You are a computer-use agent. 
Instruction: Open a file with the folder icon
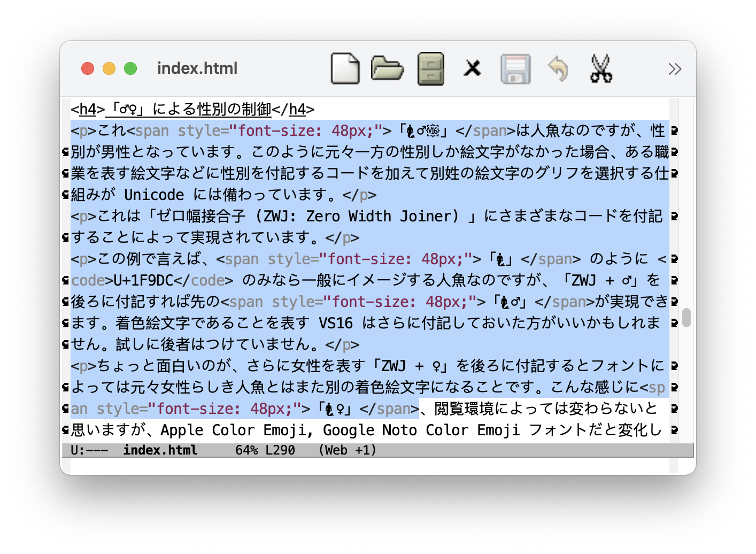[387, 68]
